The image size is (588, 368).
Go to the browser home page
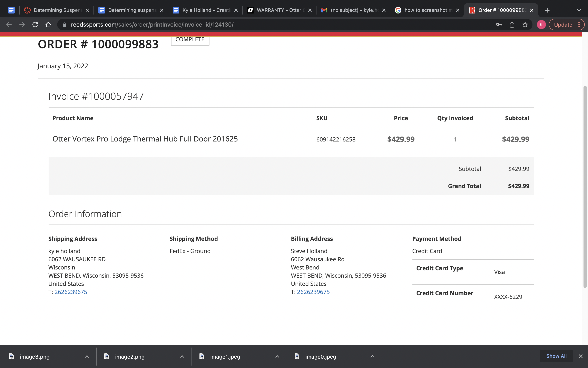pos(48,25)
